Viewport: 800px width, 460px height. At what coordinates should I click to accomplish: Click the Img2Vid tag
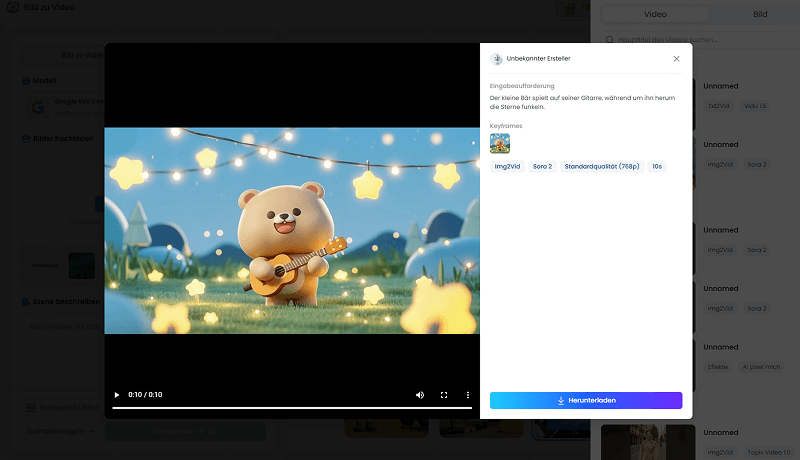pyautogui.click(x=507, y=166)
